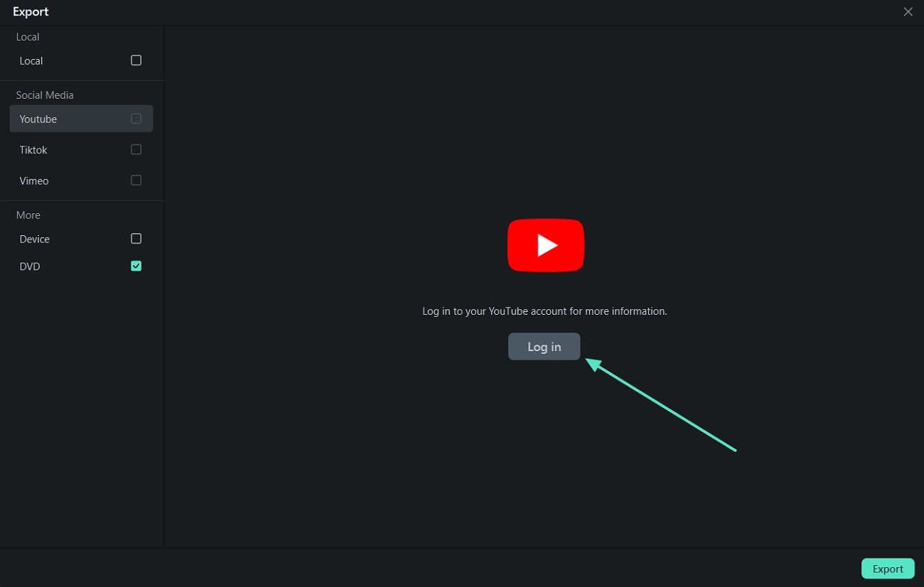924x587 pixels.
Task: Choose the Device export option
Action: click(81, 239)
